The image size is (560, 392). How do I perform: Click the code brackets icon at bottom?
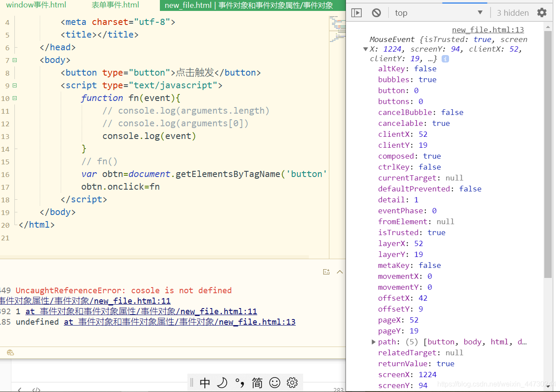point(36,389)
